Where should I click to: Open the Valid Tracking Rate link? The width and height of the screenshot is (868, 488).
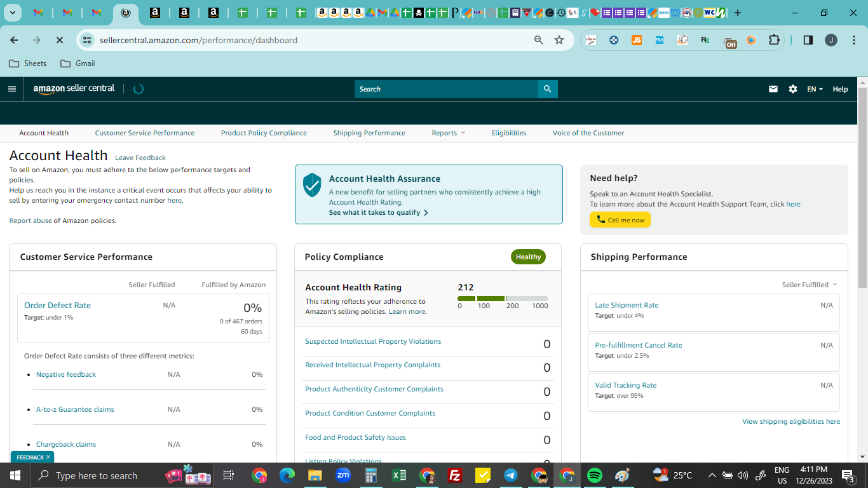click(x=626, y=385)
